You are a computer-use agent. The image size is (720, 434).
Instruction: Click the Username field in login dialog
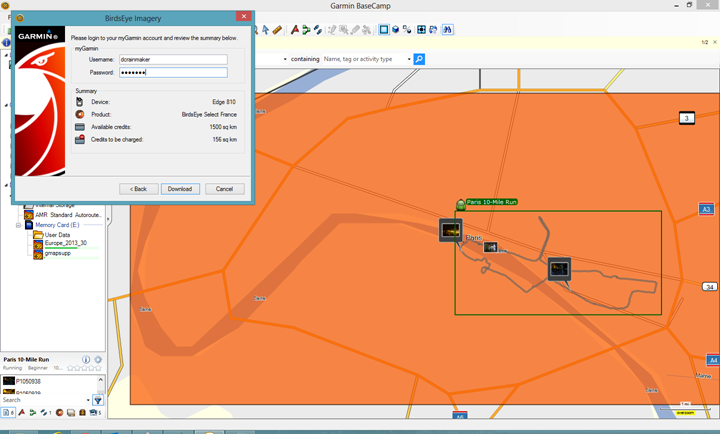click(x=174, y=59)
